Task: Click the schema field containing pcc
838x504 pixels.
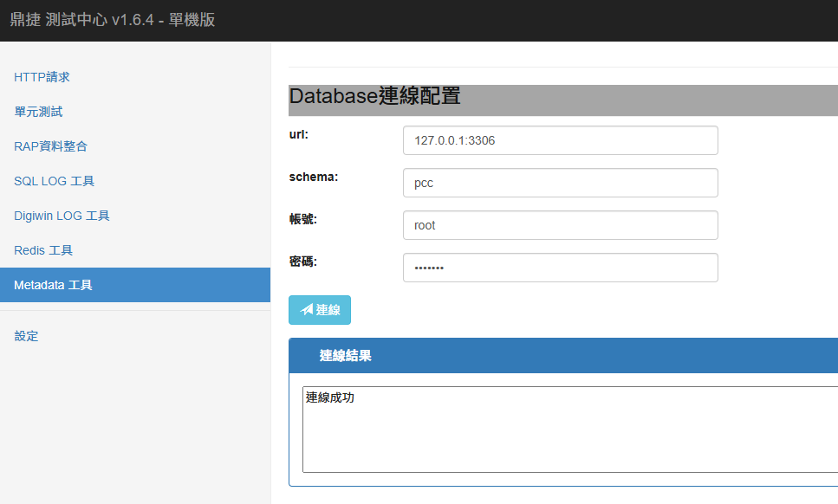Action: point(560,183)
